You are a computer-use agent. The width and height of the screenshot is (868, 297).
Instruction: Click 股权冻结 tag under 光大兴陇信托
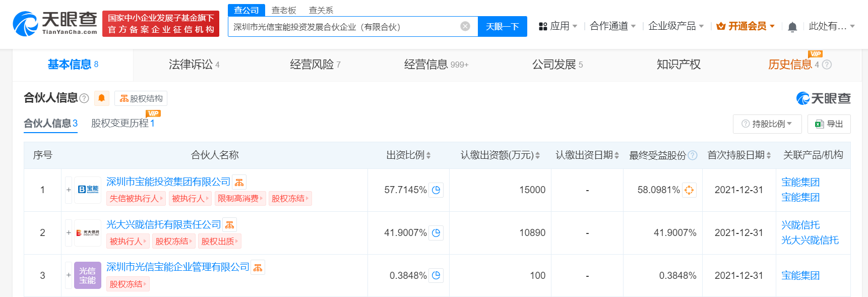tap(174, 242)
